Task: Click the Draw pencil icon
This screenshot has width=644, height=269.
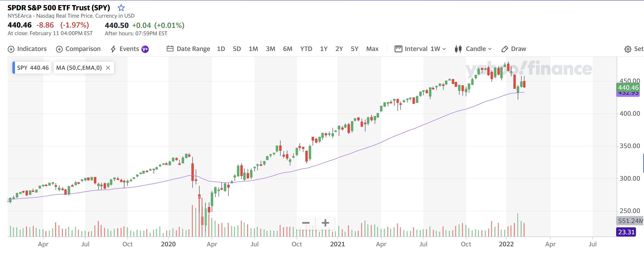Action: click(505, 49)
